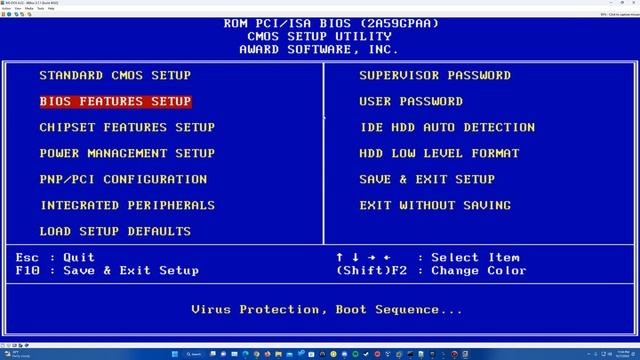Click SAVE & EXIT SETUP entry
640x360 pixels.
point(427,179)
